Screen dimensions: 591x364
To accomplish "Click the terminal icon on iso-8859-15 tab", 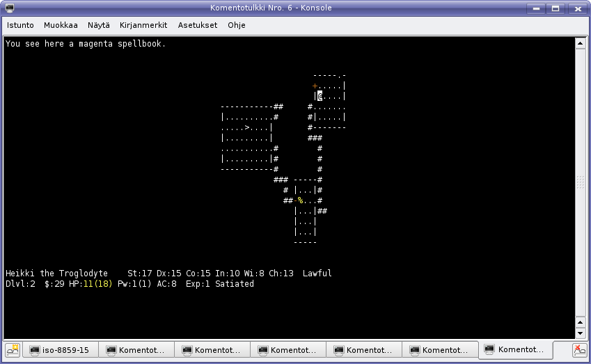I will tap(34, 350).
